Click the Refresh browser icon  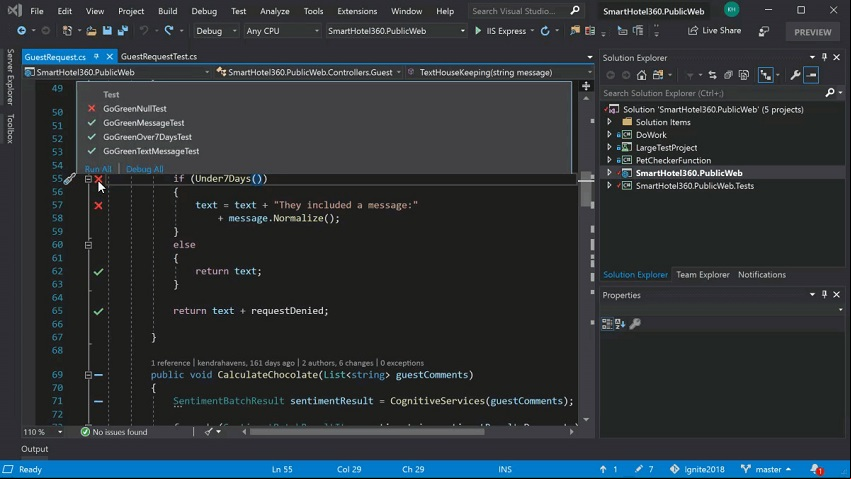(x=545, y=31)
